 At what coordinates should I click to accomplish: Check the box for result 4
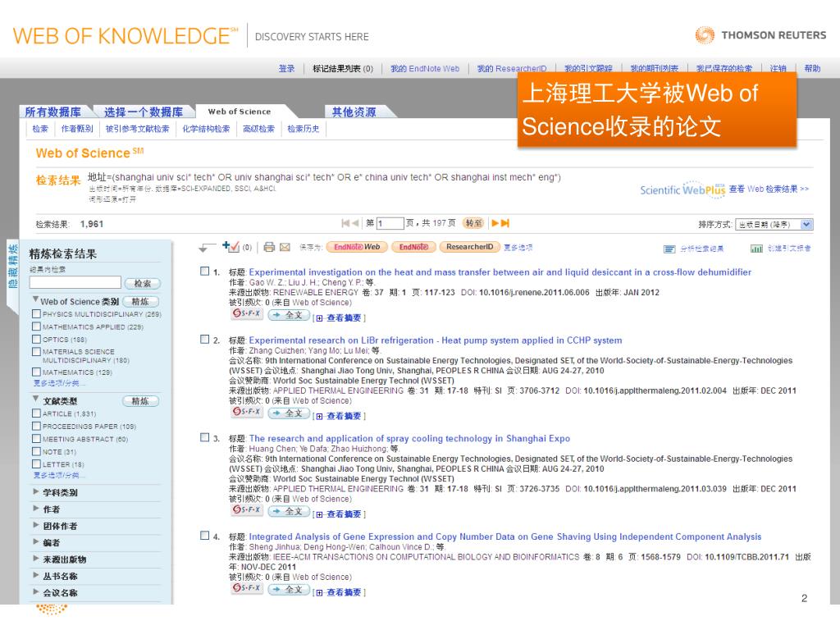pyautogui.click(x=204, y=535)
